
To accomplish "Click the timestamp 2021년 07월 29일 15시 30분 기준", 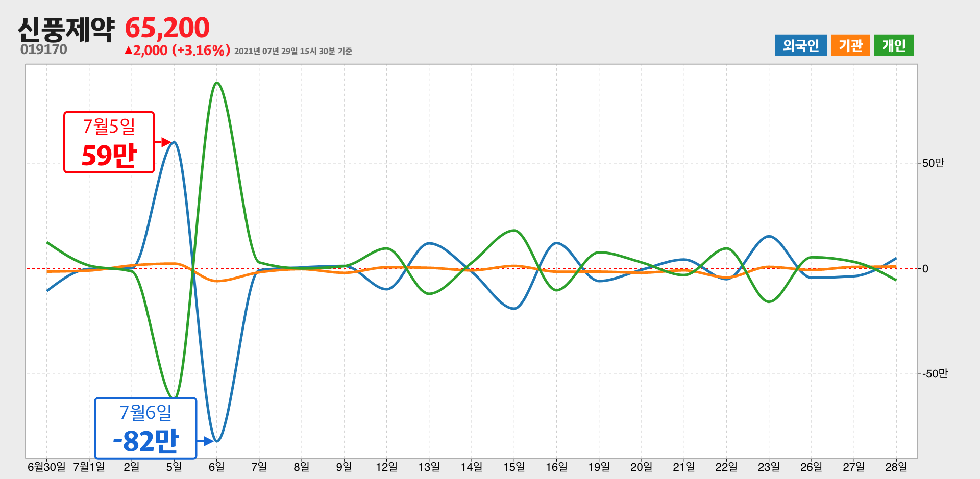I will [x=293, y=51].
